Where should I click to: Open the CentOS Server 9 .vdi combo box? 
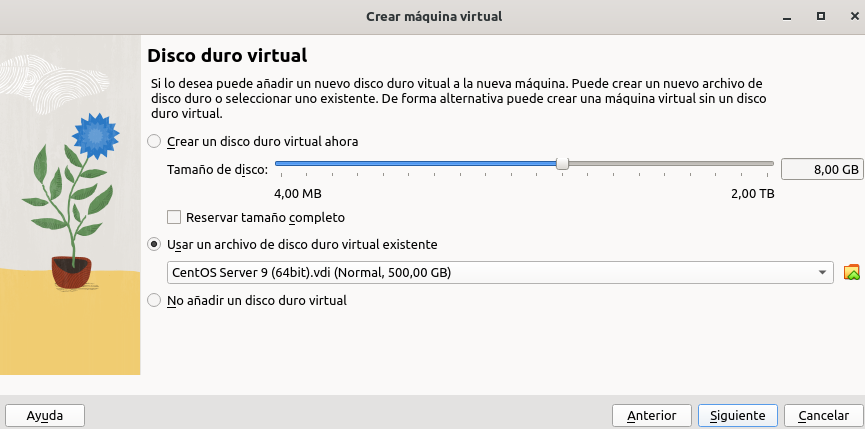(x=500, y=272)
